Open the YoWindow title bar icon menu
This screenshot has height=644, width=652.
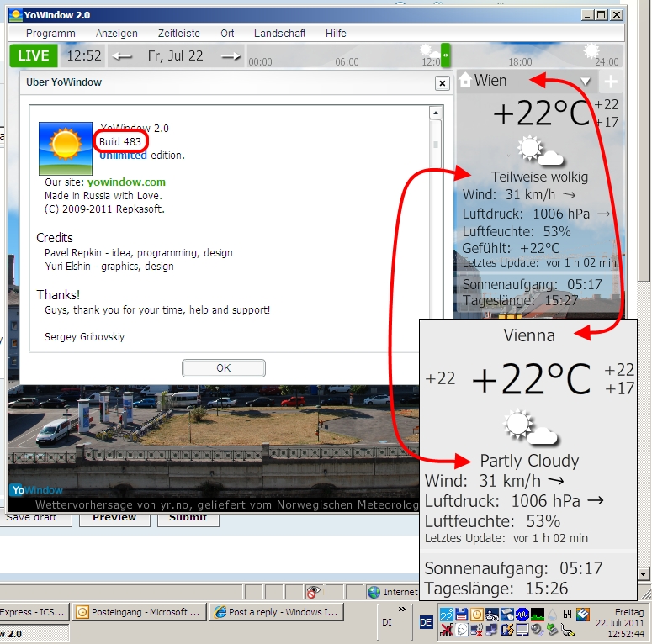click(15, 15)
